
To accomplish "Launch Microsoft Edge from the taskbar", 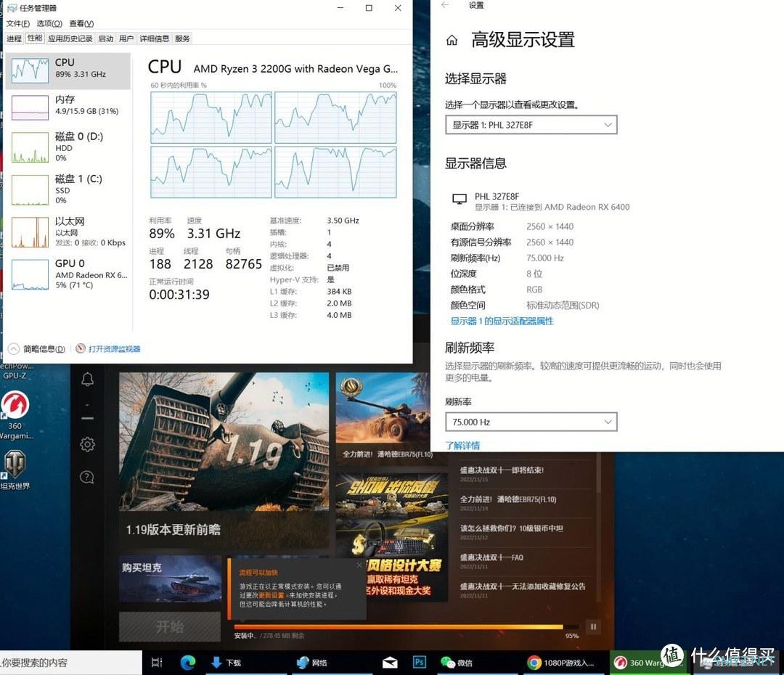I will 188,663.
